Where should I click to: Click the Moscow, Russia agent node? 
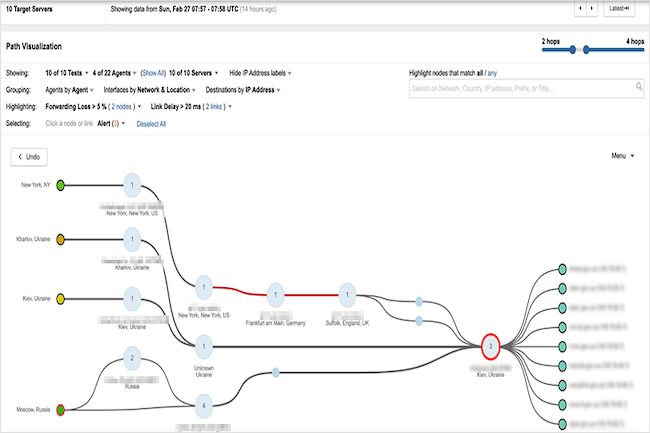60,409
